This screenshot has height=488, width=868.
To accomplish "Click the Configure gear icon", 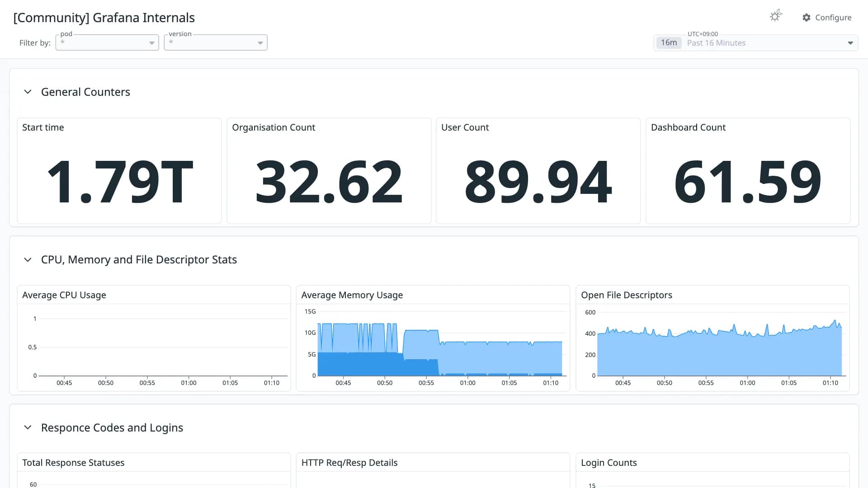I will [x=807, y=18].
